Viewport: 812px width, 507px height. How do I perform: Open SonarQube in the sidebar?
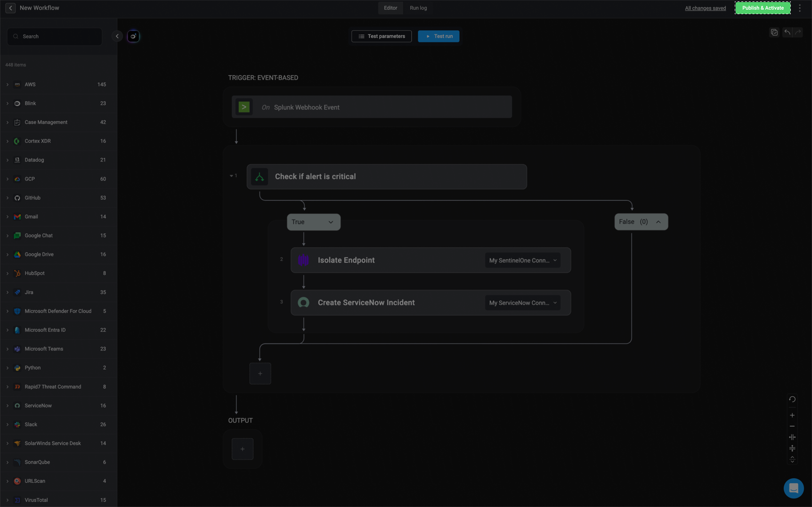[58, 462]
